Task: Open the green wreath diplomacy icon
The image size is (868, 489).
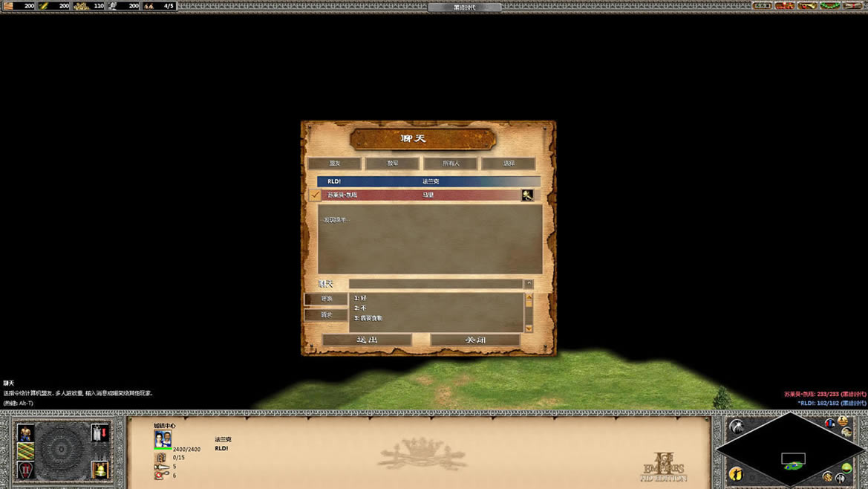Action: coord(829,6)
